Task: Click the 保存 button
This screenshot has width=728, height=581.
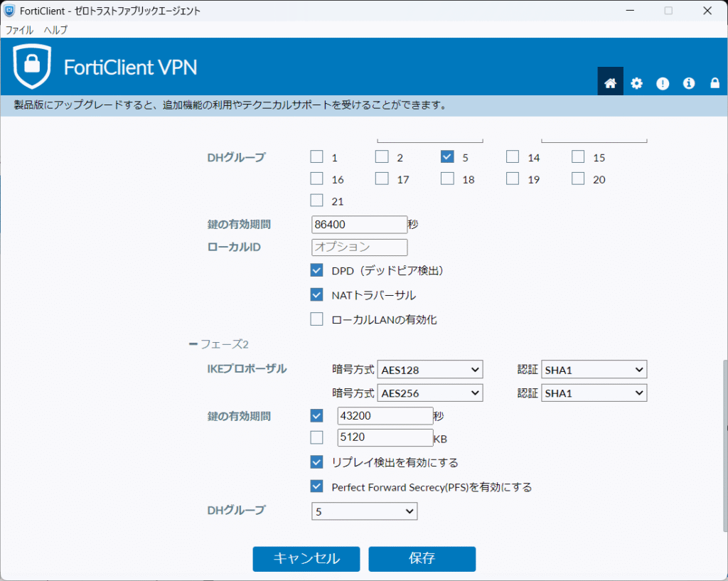Action: [x=422, y=559]
